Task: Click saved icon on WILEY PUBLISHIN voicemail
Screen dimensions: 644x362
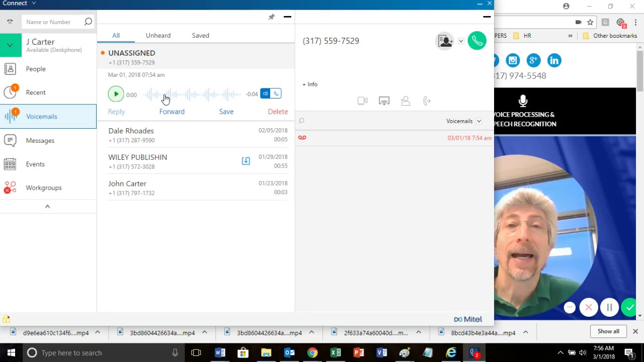Action: click(246, 161)
